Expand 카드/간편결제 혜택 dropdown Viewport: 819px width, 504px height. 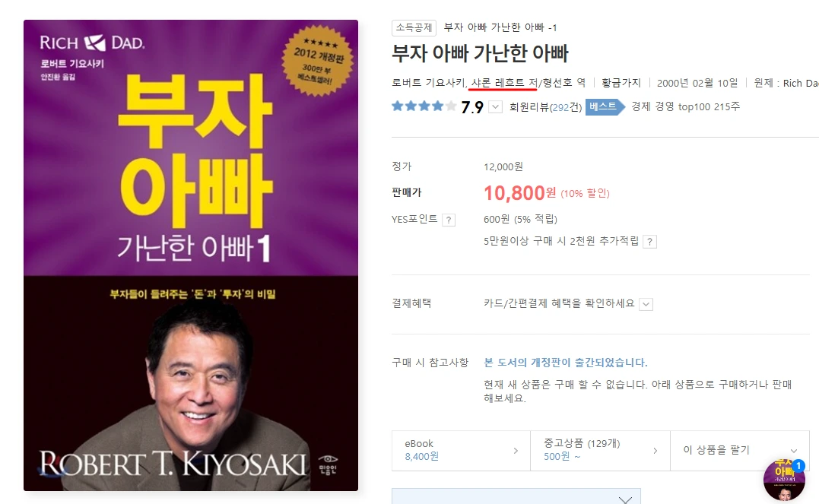[x=646, y=304]
